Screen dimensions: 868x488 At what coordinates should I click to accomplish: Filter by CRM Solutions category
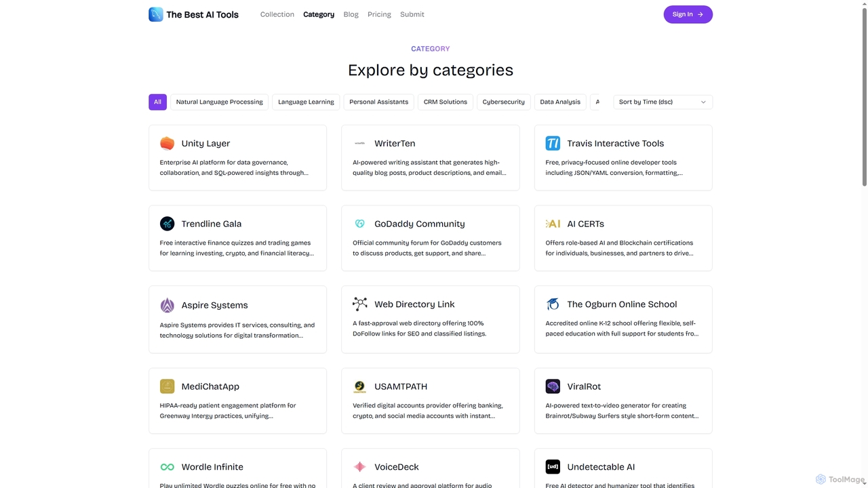click(x=446, y=102)
